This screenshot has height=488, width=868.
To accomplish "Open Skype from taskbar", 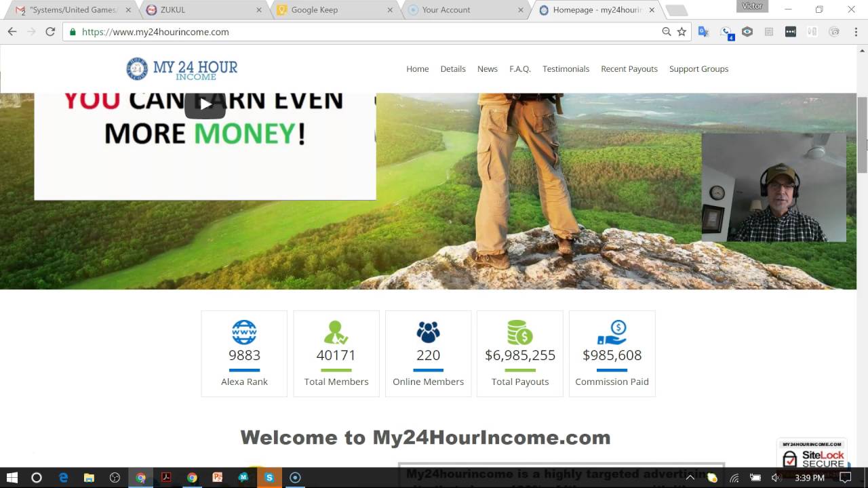I will click(x=269, y=478).
